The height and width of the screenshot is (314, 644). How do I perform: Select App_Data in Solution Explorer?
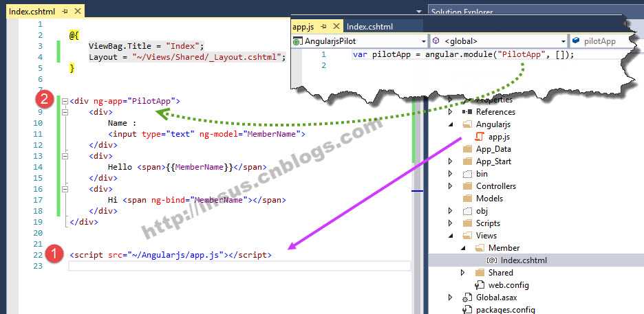pyautogui.click(x=493, y=149)
